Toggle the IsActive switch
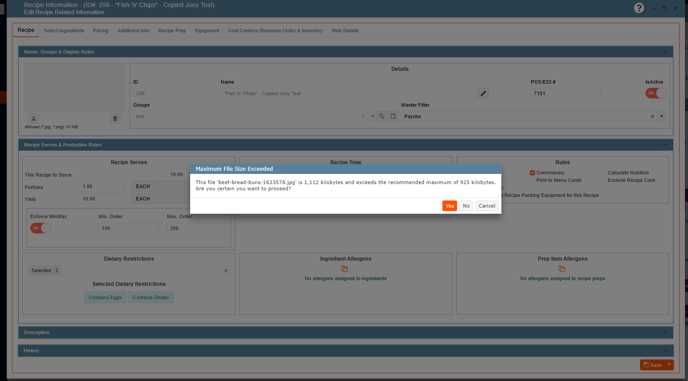688x381 pixels. click(656, 93)
